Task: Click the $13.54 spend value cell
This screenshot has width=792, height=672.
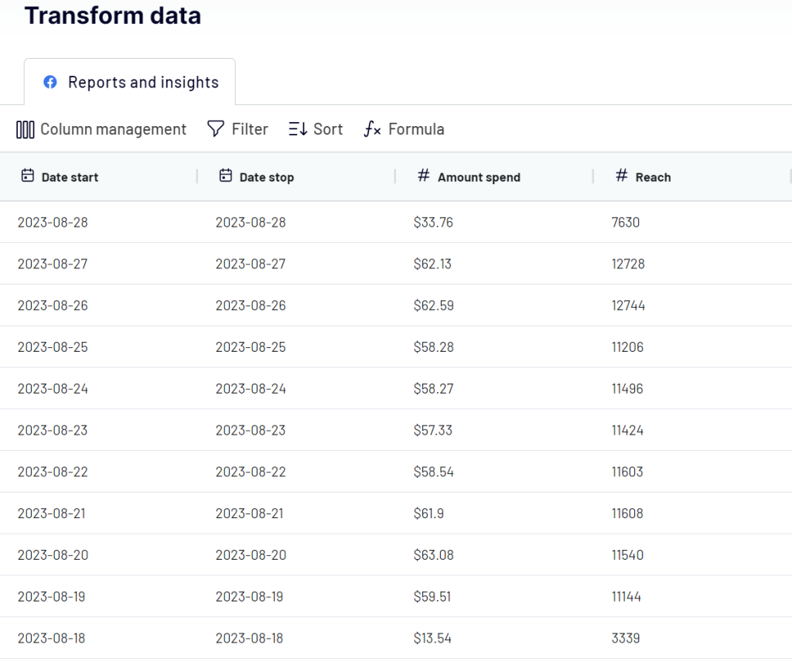Action: click(433, 638)
